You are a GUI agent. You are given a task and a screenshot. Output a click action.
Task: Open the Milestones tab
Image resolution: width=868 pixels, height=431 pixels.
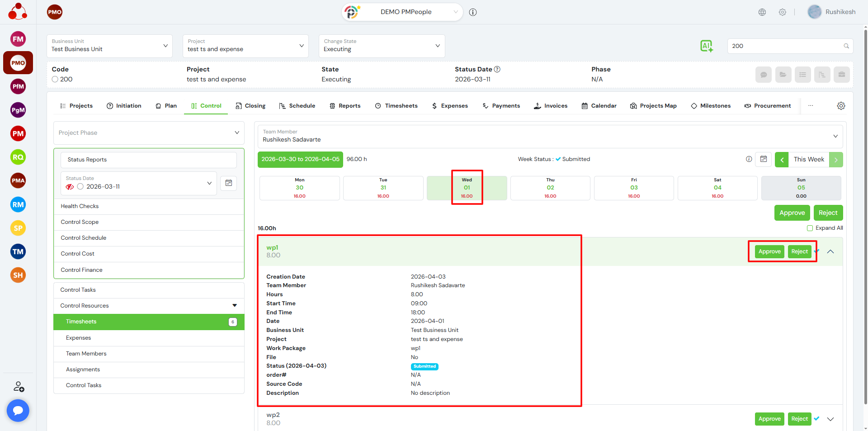pyautogui.click(x=711, y=106)
